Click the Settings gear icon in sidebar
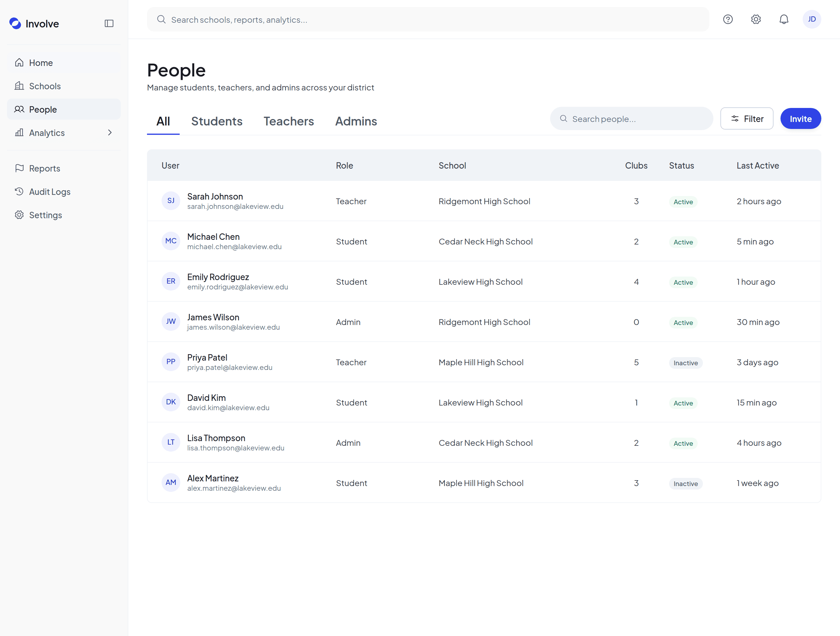This screenshot has height=636, width=840. coord(19,215)
